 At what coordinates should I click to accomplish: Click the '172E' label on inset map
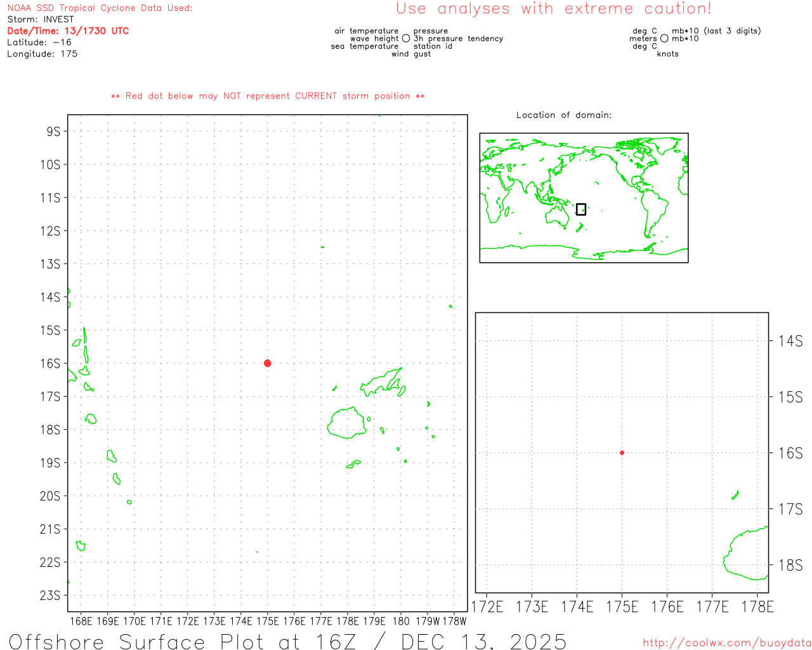click(x=487, y=607)
